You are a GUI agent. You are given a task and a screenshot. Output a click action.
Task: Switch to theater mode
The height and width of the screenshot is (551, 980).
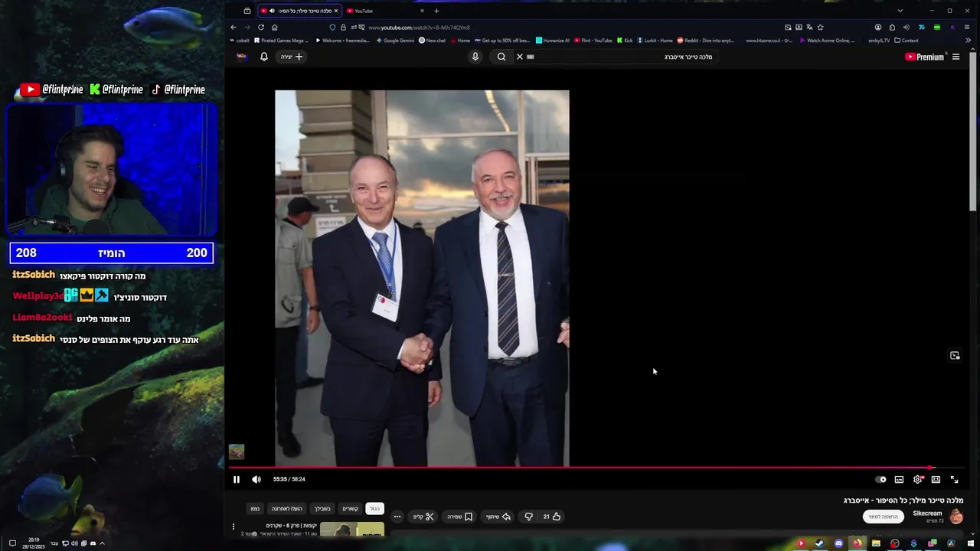click(x=936, y=480)
